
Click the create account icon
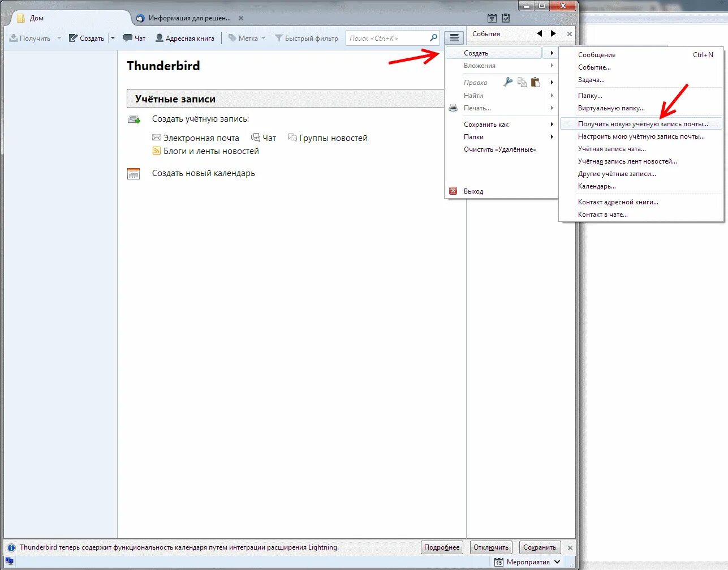coord(134,119)
